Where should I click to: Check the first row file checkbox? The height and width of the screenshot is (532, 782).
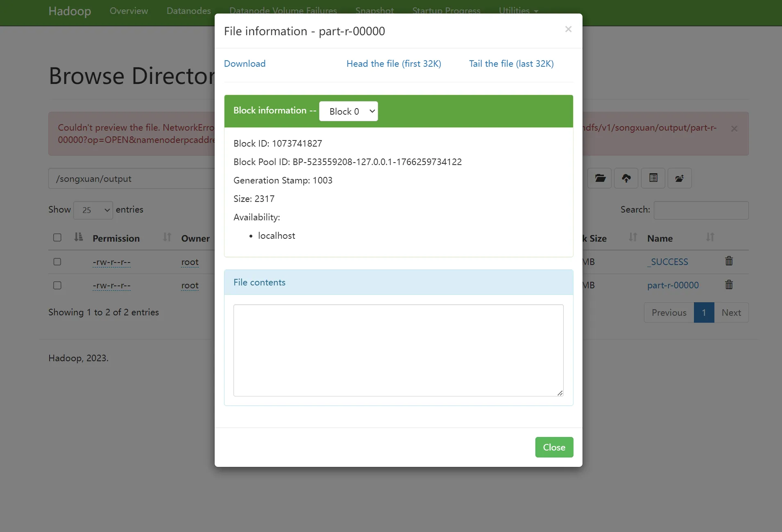(57, 262)
